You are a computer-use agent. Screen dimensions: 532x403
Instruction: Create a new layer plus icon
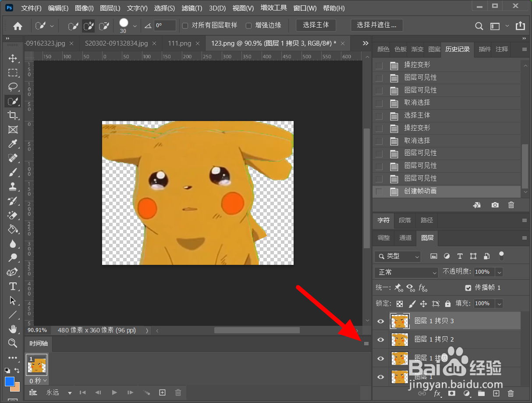pyautogui.click(x=496, y=393)
